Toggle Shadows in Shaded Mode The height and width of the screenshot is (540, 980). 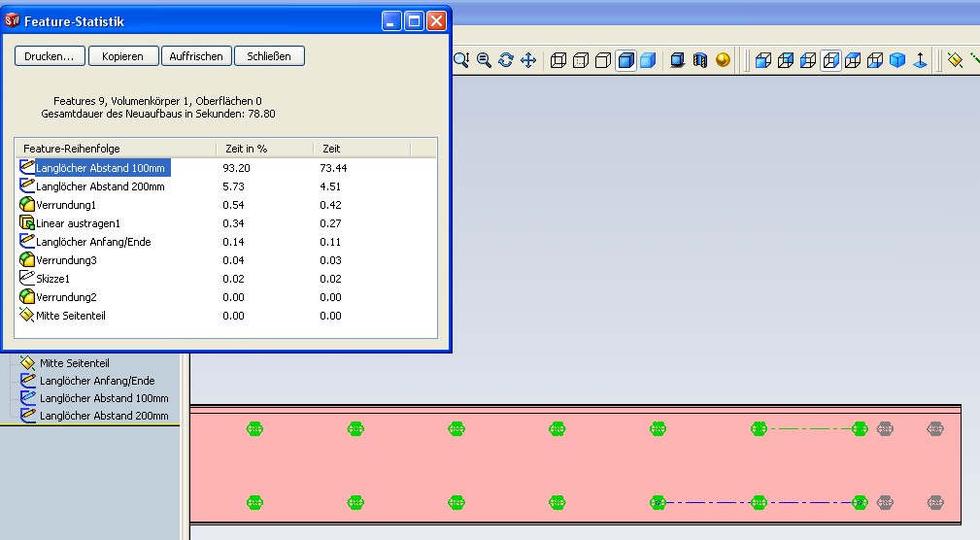[678, 60]
